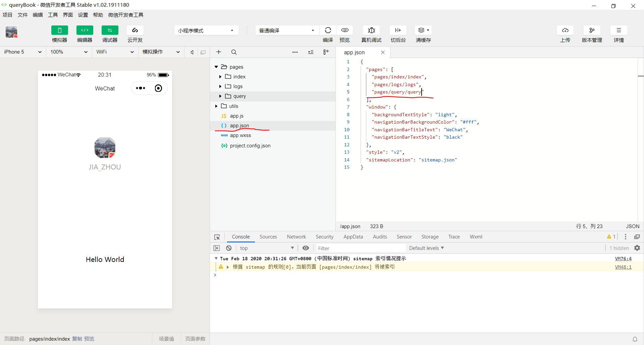Image resolution: width=644 pixels, height=345 pixels.
Task: Open console settings gear icon
Action: point(637,248)
